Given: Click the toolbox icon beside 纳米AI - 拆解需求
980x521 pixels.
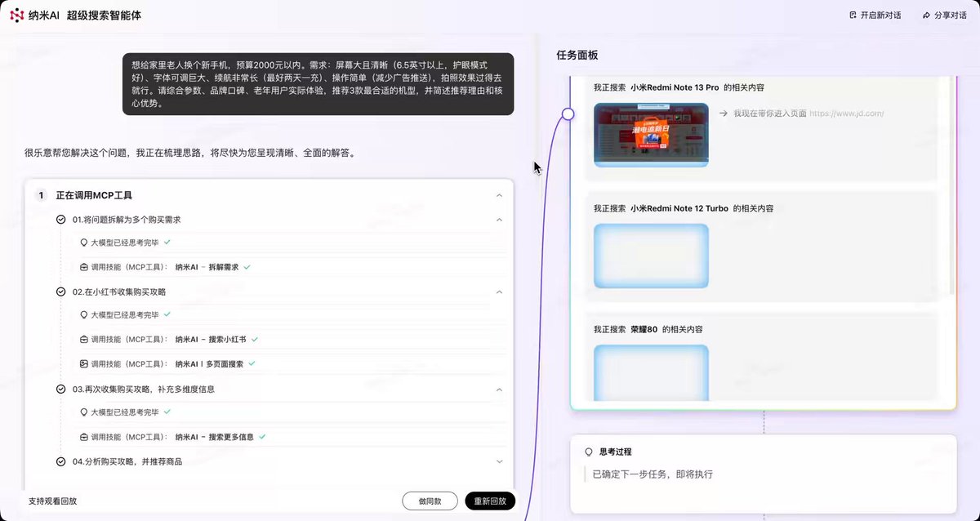Looking at the screenshot, I should [x=83, y=267].
